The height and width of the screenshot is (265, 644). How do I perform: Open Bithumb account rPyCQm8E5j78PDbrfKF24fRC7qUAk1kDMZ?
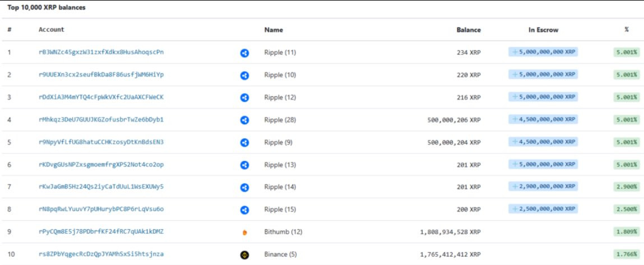pyautogui.click(x=101, y=231)
